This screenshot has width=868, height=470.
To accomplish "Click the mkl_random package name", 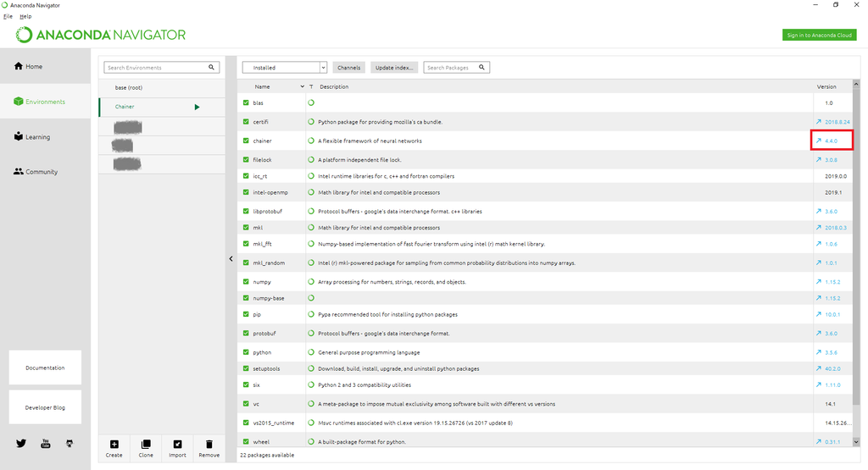I will click(x=269, y=263).
